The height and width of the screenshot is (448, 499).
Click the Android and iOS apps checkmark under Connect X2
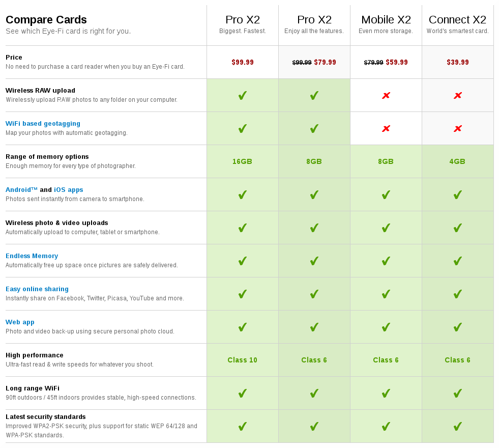pyautogui.click(x=458, y=194)
